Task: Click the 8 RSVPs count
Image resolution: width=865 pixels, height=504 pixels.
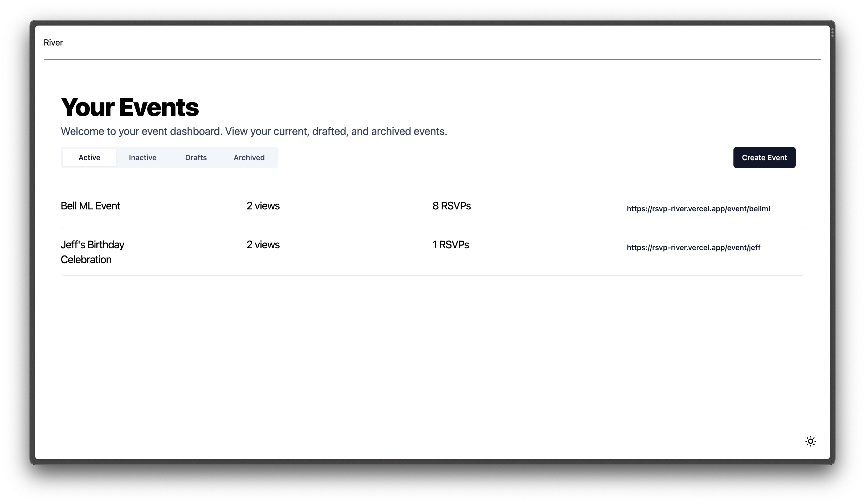Action: pos(451,206)
